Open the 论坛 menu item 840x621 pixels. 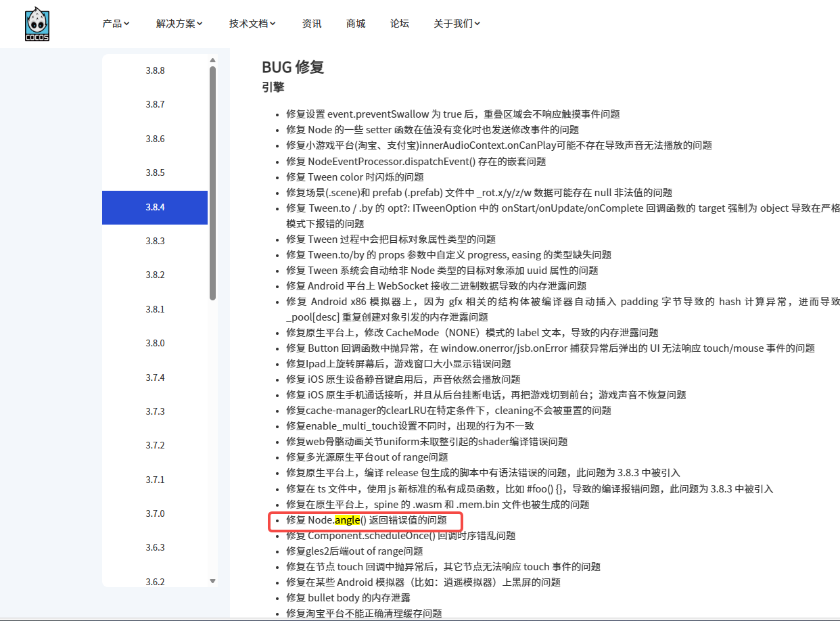(400, 24)
